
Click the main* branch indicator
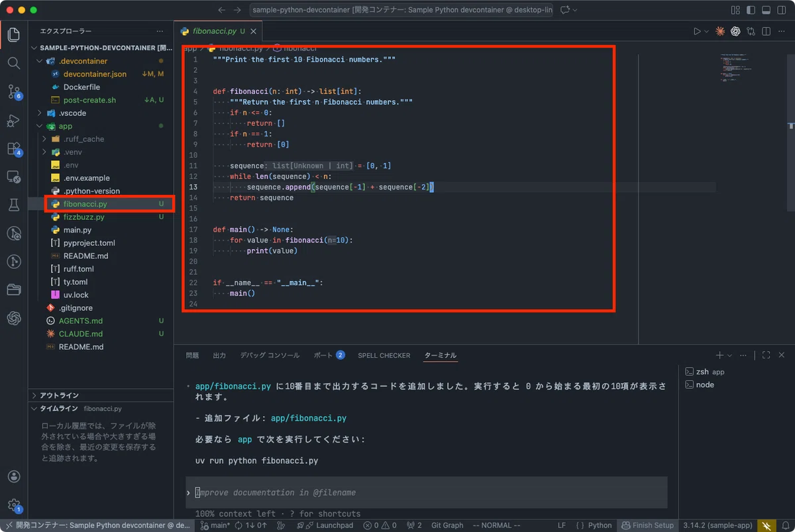click(215, 525)
